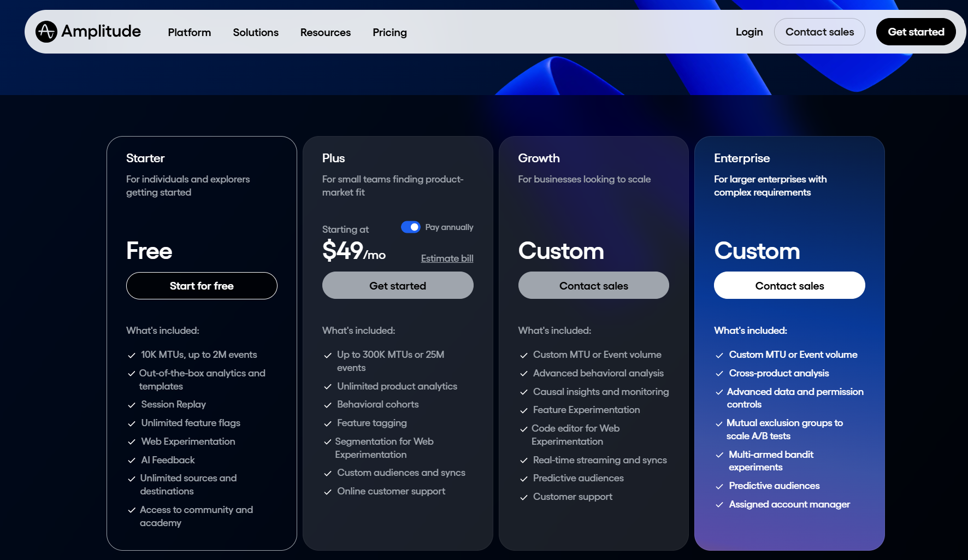Select the Plus plan title
Viewport: 968px width, 560px height.
333,158
